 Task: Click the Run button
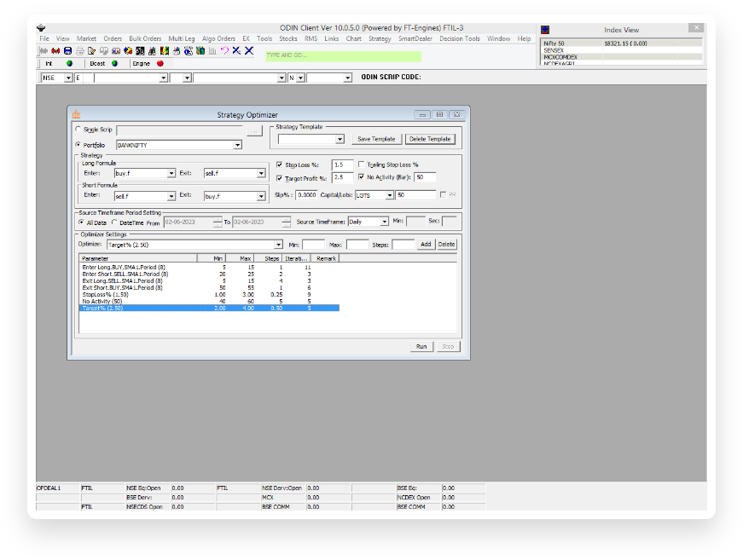coord(421,347)
